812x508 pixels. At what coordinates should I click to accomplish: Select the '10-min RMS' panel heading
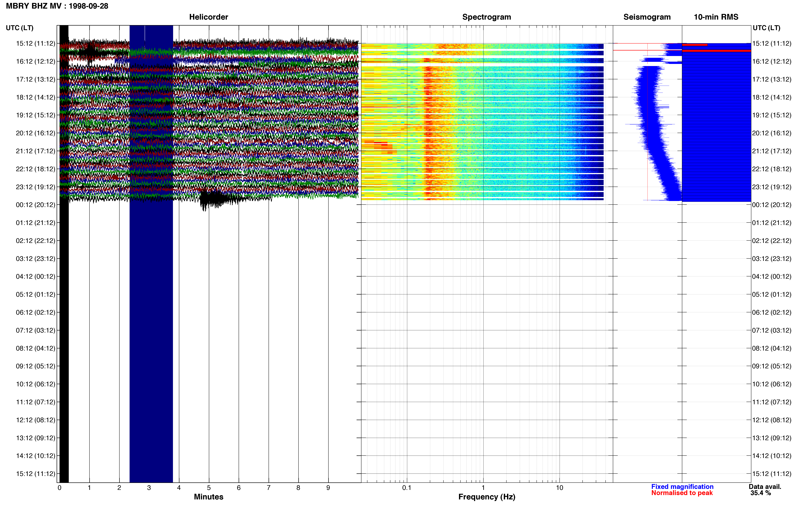point(716,17)
